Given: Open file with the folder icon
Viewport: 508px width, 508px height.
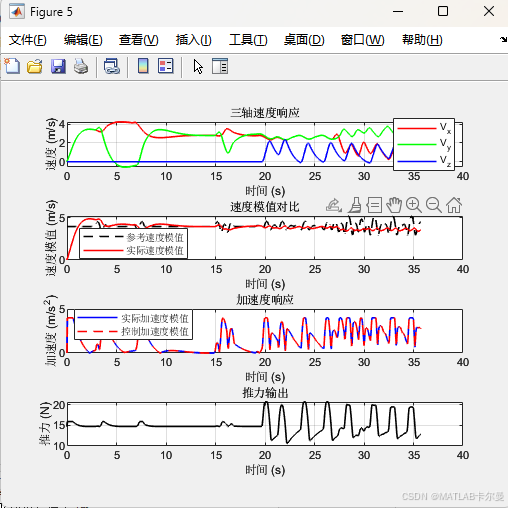Looking at the screenshot, I should [35, 66].
